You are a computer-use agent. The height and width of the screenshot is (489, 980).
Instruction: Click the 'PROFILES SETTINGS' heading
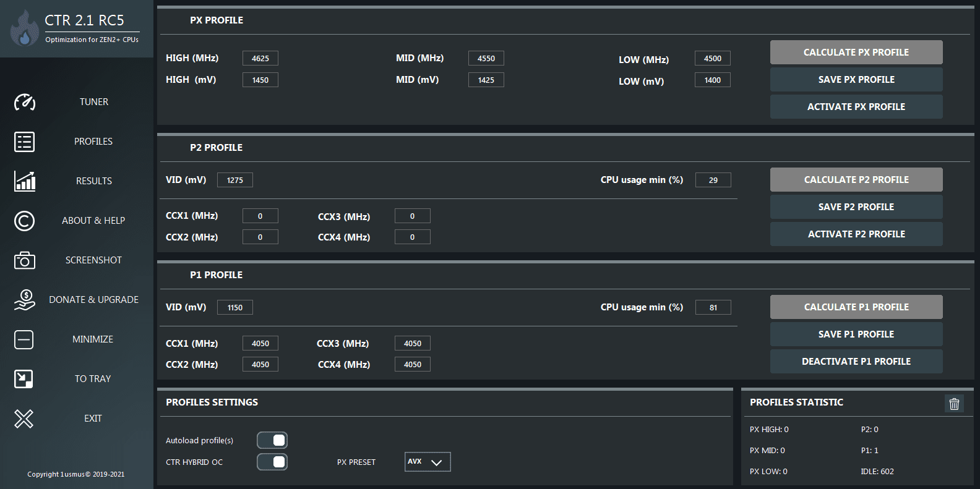[x=212, y=402]
